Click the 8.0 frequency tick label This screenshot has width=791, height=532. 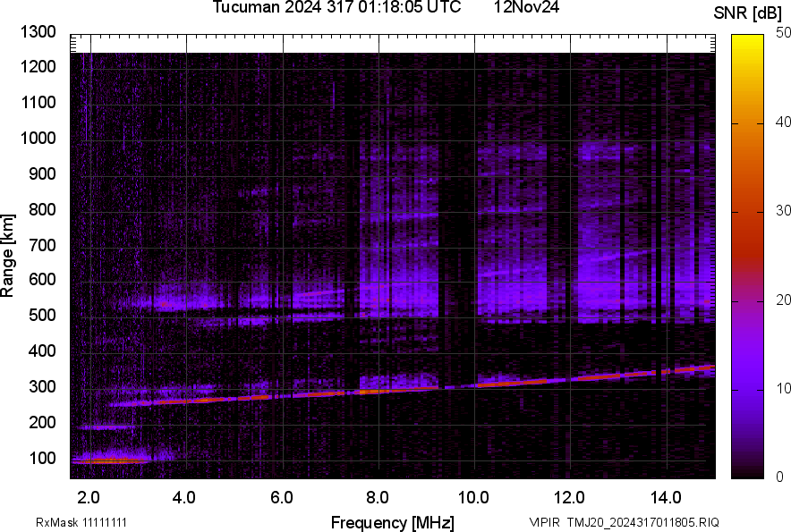point(378,496)
